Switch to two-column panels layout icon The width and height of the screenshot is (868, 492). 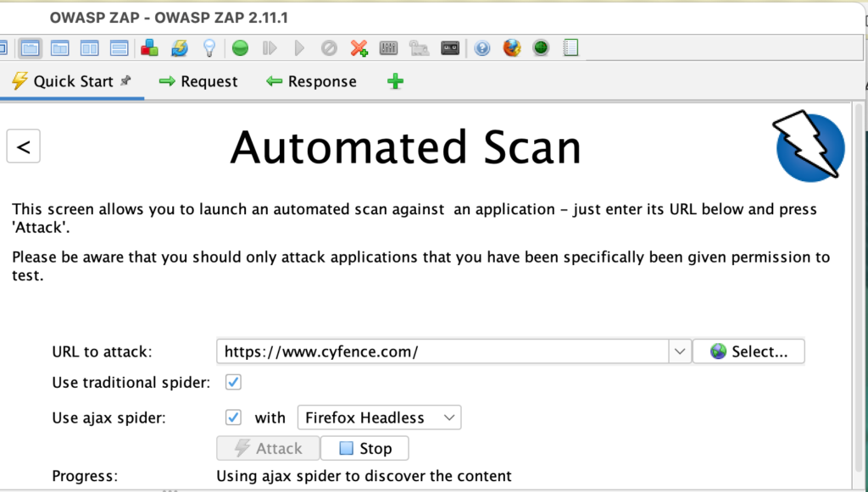pyautogui.click(x=90, y=48)
